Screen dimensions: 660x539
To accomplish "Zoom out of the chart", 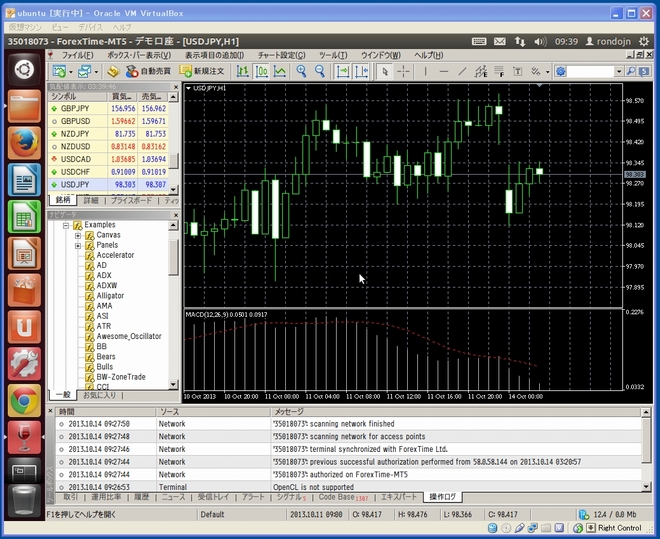I will (319, 72).
